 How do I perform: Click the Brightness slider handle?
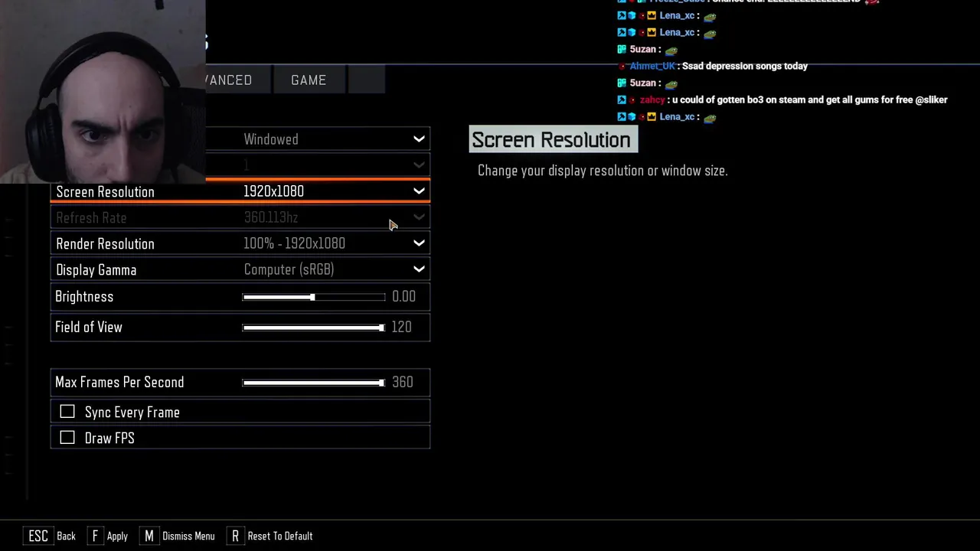pyautogui.click(x=312, y=297)
